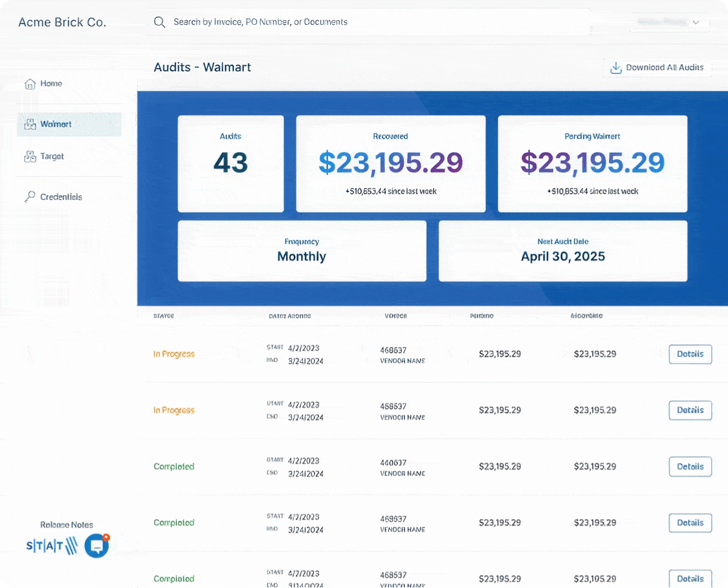The height and width of the screenshot is (588, 728).
Task: Open Details for the first Completed audit
Action: pyautogui.click(x=690, y=466)
